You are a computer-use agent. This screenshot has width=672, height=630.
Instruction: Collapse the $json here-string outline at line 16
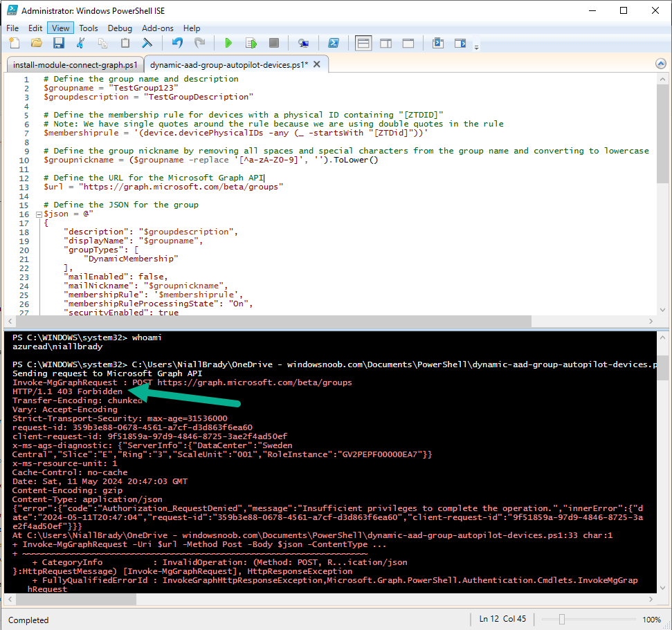click(x=39, y=214)
